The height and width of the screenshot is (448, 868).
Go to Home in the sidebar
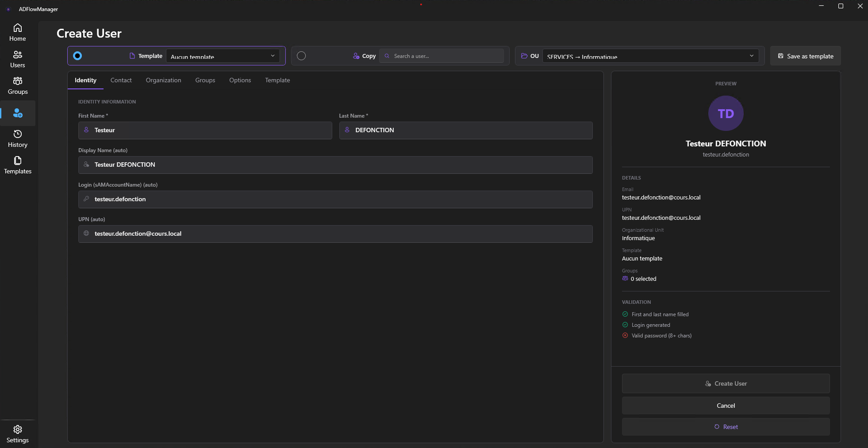coord(18,33)
